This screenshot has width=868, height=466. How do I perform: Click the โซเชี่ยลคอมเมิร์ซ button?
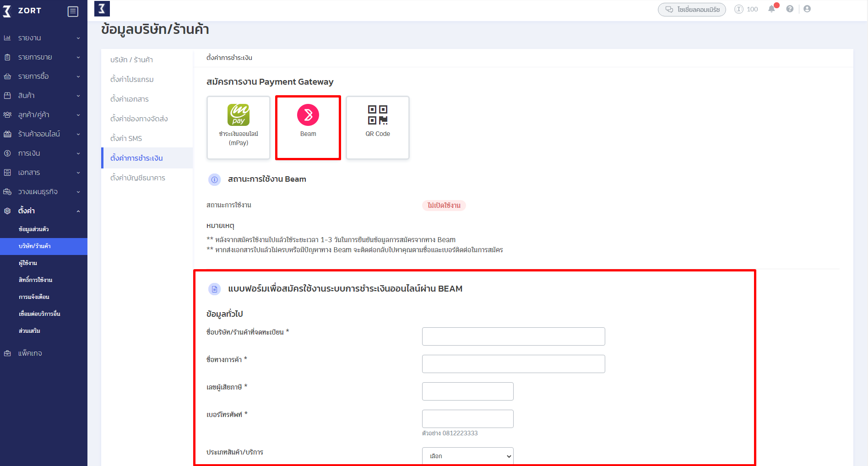point(692,9)
